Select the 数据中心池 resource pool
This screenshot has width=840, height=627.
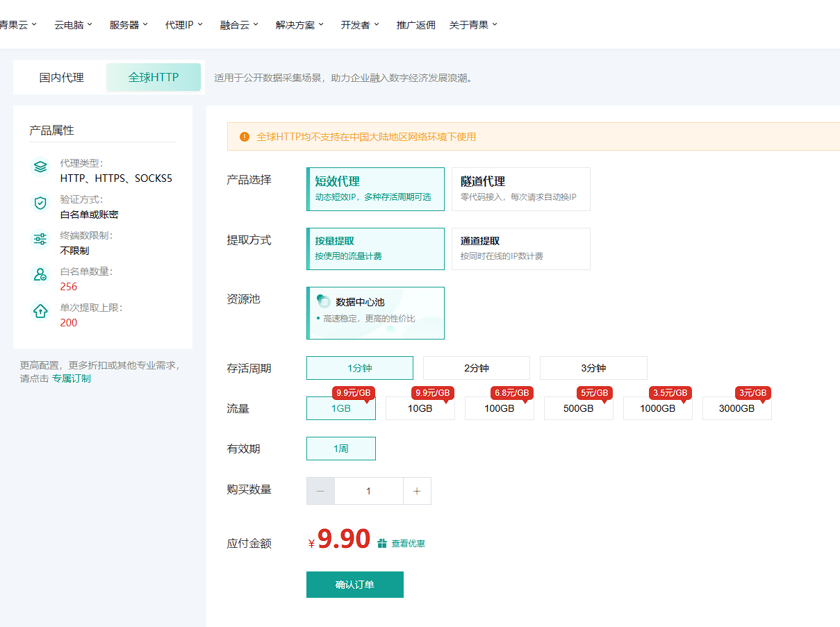coord(375,313)
